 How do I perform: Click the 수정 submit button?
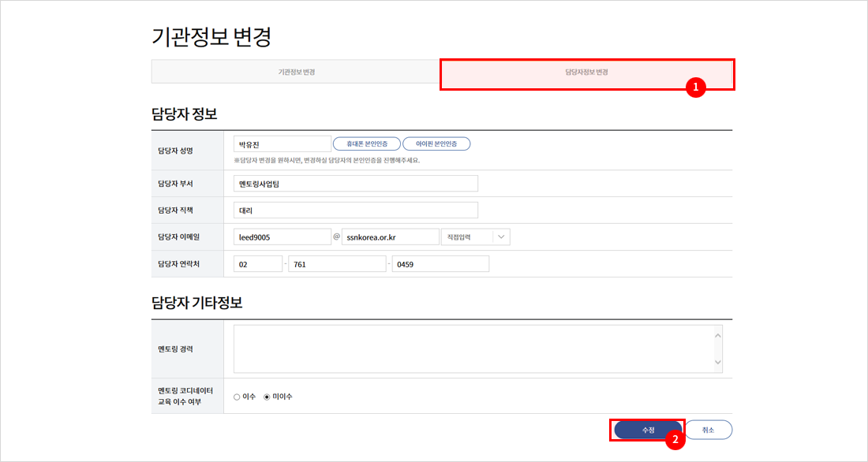pyautogui.click(x=648, y=430)
